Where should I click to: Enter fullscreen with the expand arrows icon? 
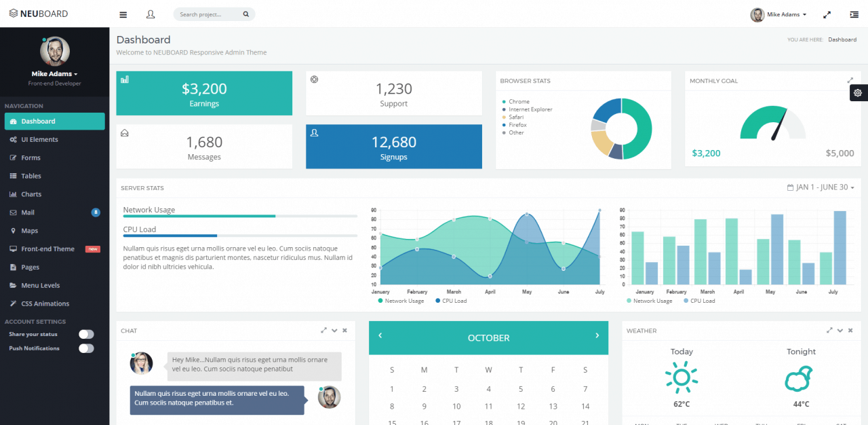tap(827, 14)
